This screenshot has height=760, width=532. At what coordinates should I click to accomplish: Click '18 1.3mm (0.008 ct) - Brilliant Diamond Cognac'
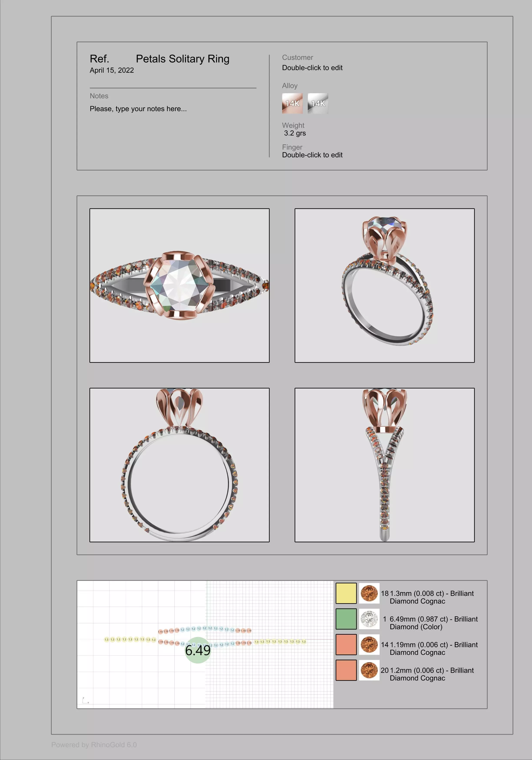(427, 597)
